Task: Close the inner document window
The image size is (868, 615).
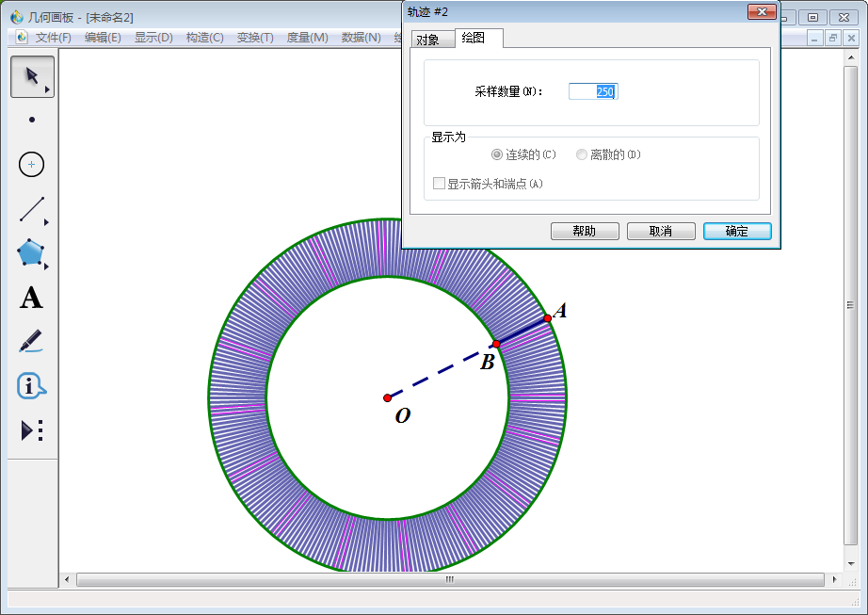Action: coord(851,39)
